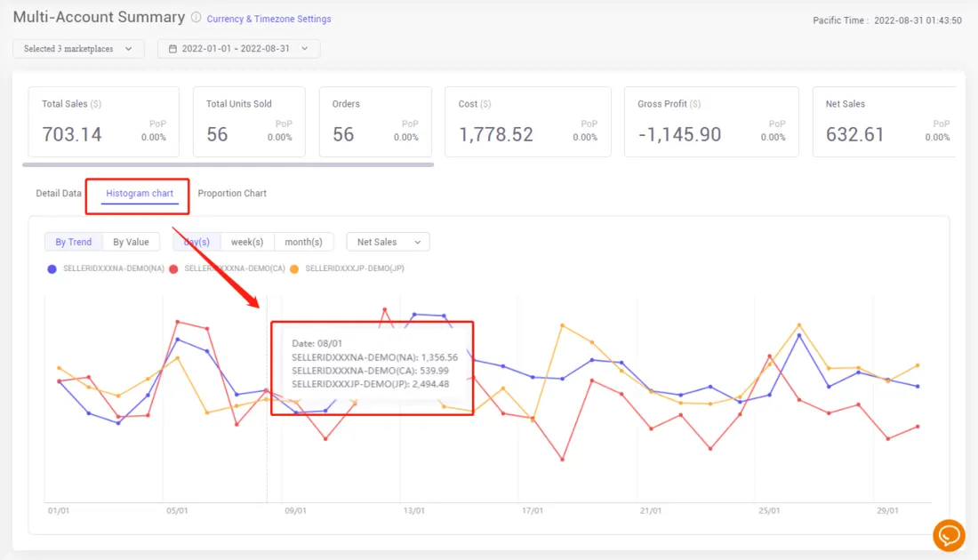This screenshot has width=978, height=560.
Task: Select month(s) granularity for the chart
Action: (x=304, y=241)
